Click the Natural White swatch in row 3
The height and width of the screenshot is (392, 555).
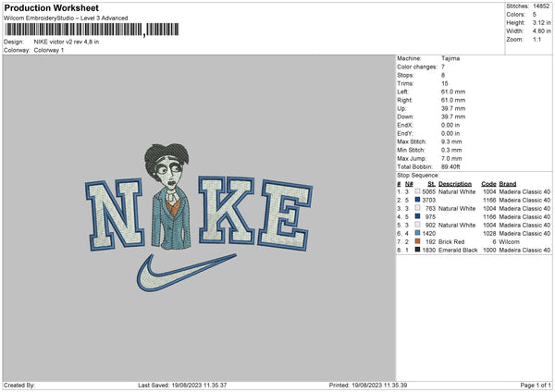[x=417, y=208]
